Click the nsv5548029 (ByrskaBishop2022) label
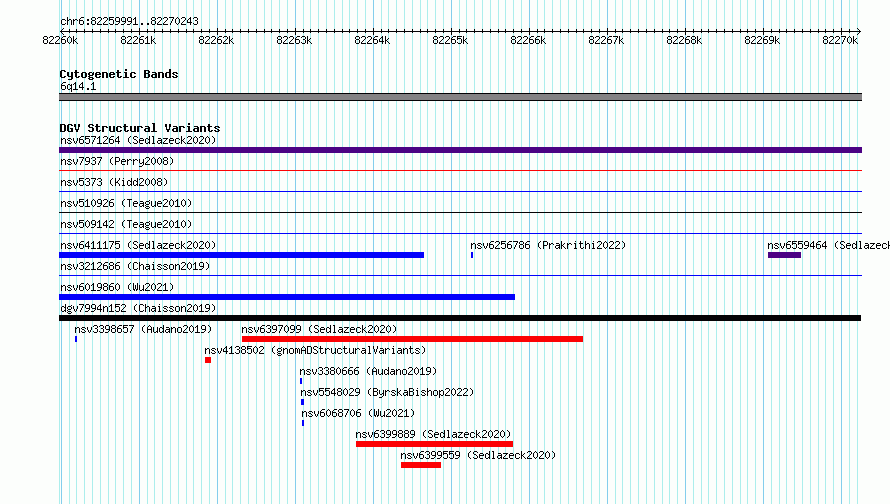890x504 pixels. point(387,392)
